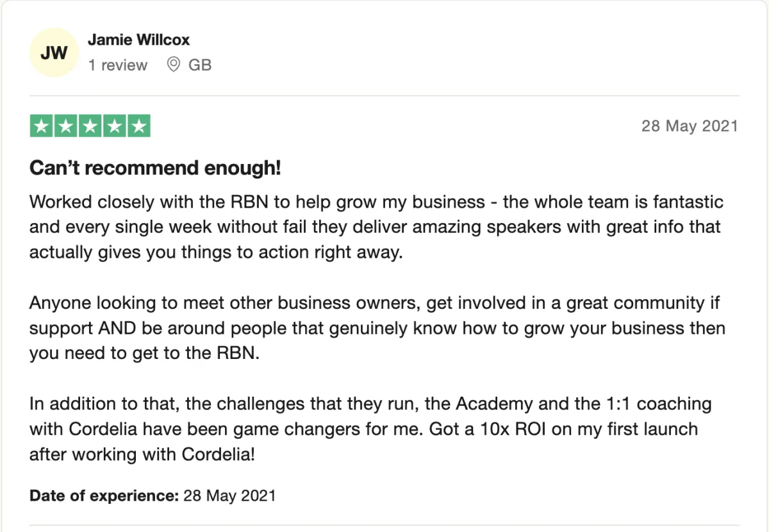769x532 pixels.
Task: Click the "1 review" count text
Action: (x=117, y=65)
